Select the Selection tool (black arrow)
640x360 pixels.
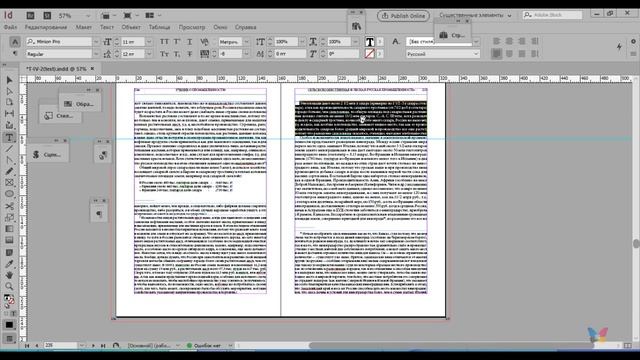tap(9, 80)
